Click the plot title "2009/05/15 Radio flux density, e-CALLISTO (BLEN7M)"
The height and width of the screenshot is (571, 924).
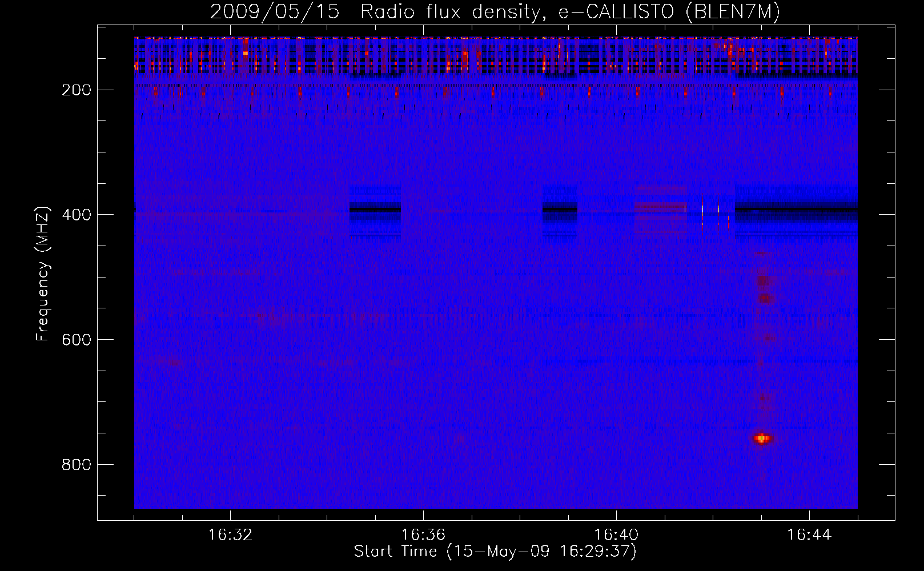point(495,11)
